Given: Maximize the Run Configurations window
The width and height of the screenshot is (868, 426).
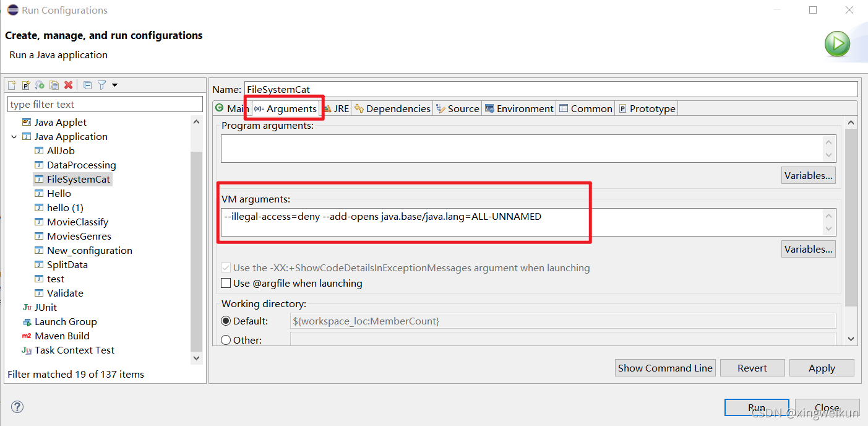Looking at the screenshot, I should pos(813,10).
